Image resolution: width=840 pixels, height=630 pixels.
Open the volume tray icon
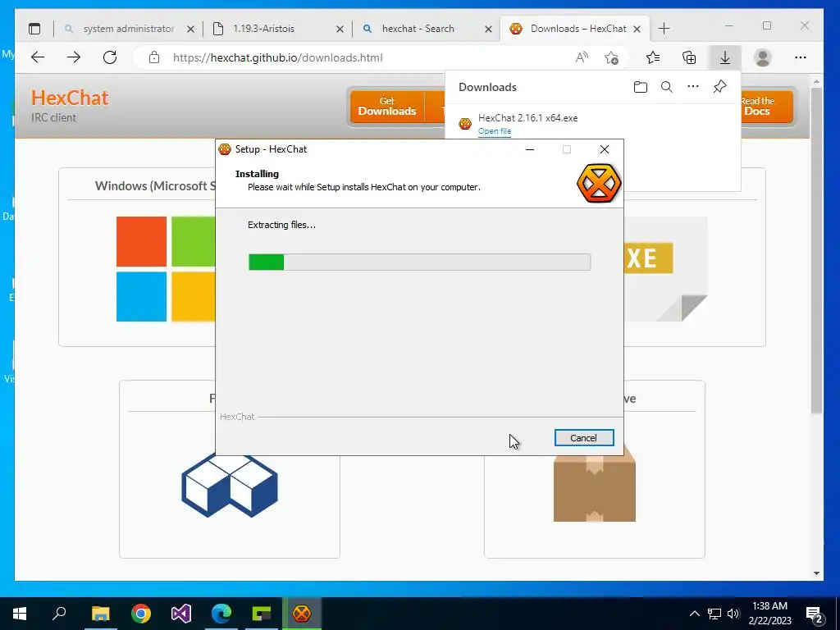(733, 614)
